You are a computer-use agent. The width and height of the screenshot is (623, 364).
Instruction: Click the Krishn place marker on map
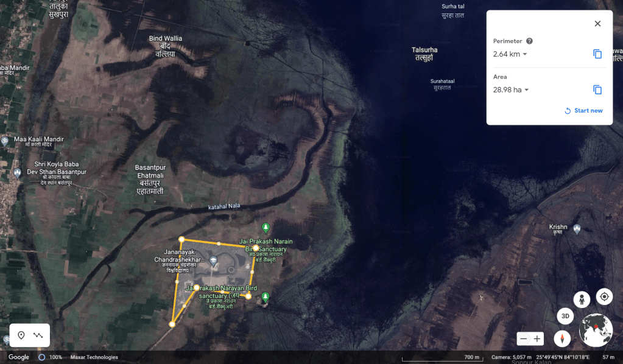tap(577, 229)
